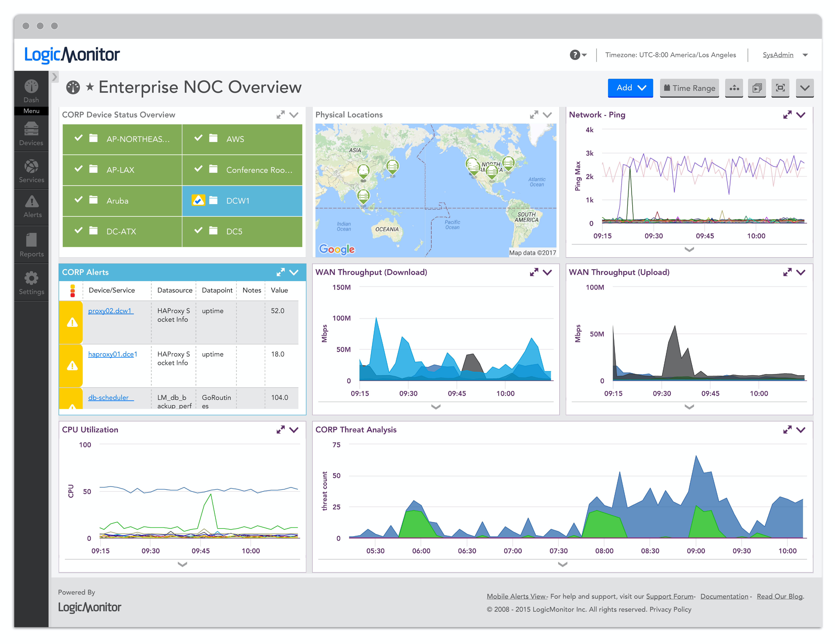This screenshot has height=644, width=835.
Task: Open the proxy02.dcw1 alert link
Action: pyautogui.click(x=110, y=311)
